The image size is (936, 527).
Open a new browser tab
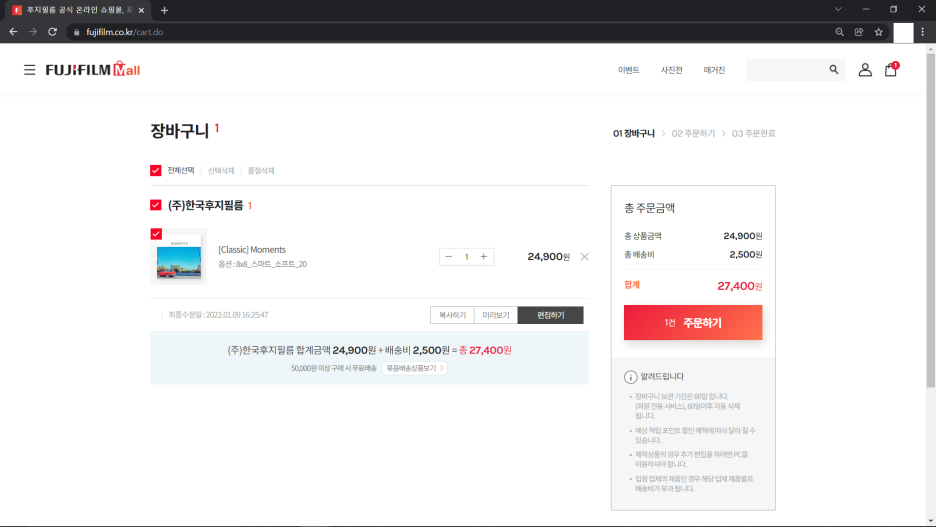[x=164, y=10]
